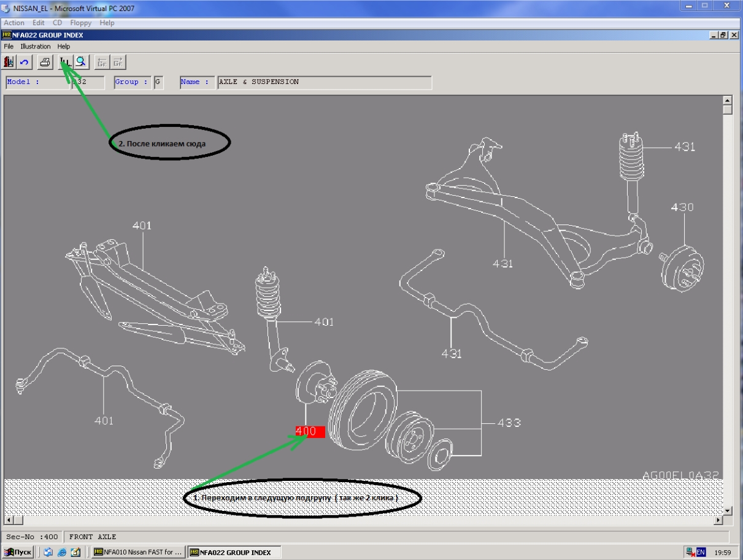The height and width of the screenshot is (560, 743).
Task: Click the Name field AXLE & SUSPENSION
Action: (324, 82)
